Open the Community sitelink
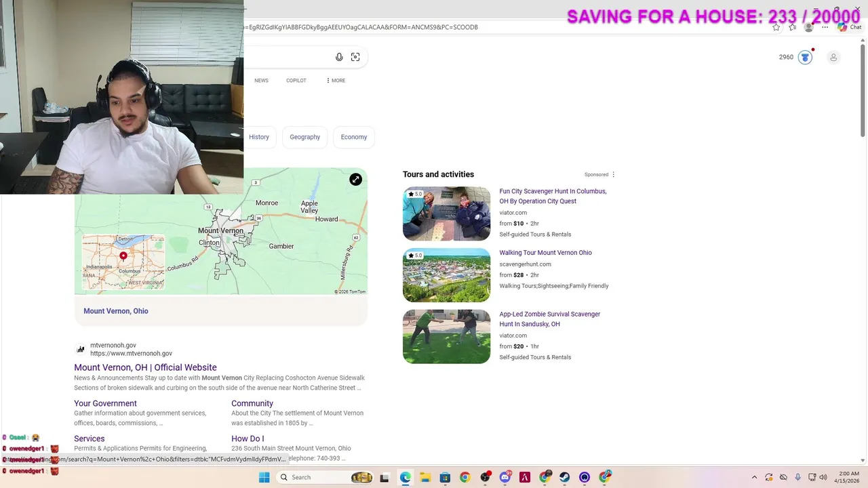The image size is (868, 488). (252, 403)
